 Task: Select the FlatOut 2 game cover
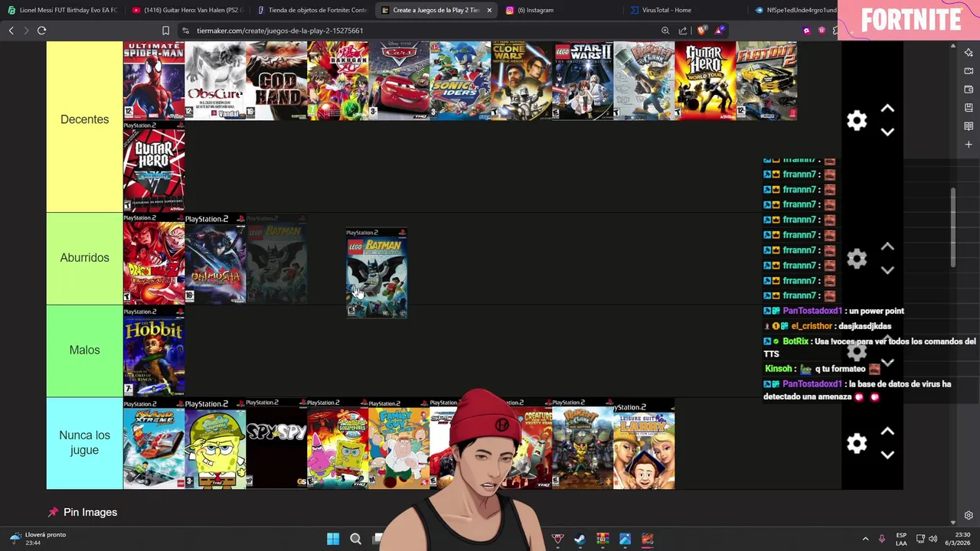(x=766, y=80)
